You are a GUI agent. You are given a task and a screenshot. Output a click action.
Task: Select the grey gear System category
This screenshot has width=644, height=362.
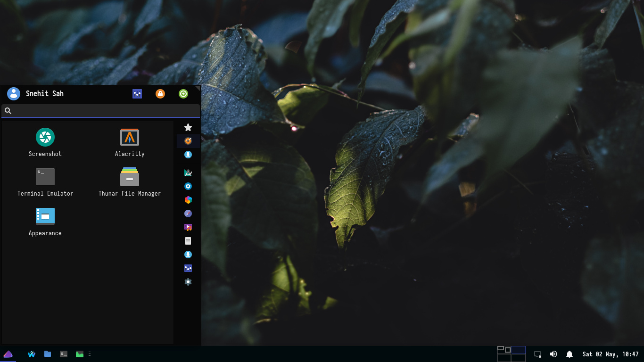(x=188, y=282)
